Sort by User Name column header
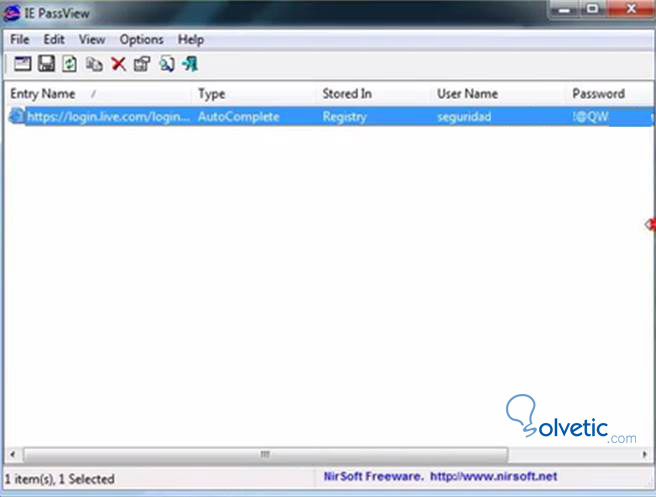Screen dimensions: 656x497 pos(498,94)
